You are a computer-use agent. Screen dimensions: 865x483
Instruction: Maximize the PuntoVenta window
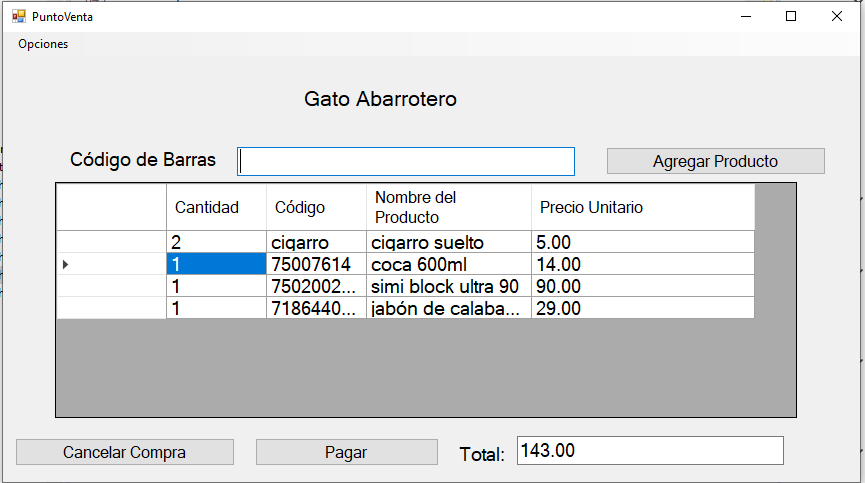[791, 17]
